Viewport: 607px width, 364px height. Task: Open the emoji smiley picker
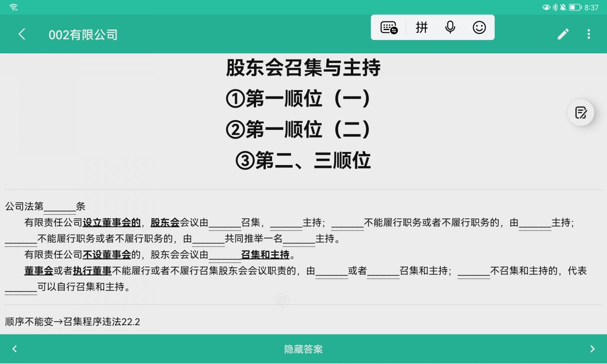coord(479,28)
